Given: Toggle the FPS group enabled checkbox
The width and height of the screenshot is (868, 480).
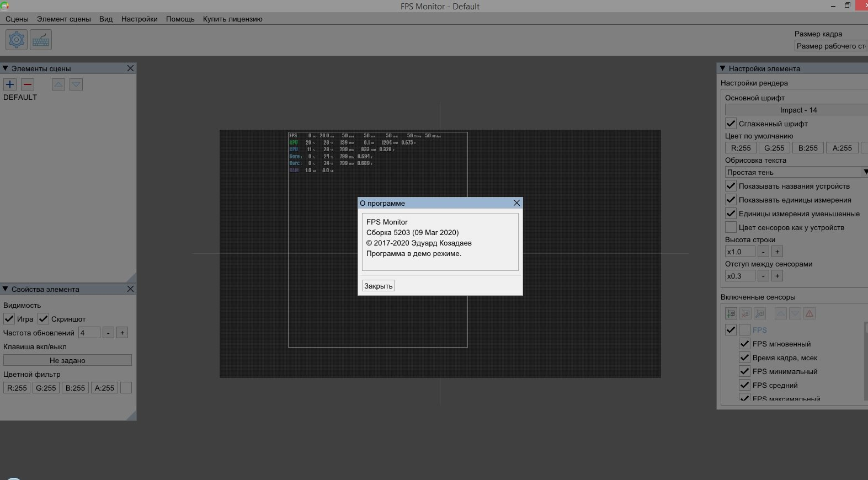Looking at the screenshot, I should point(731,330).
